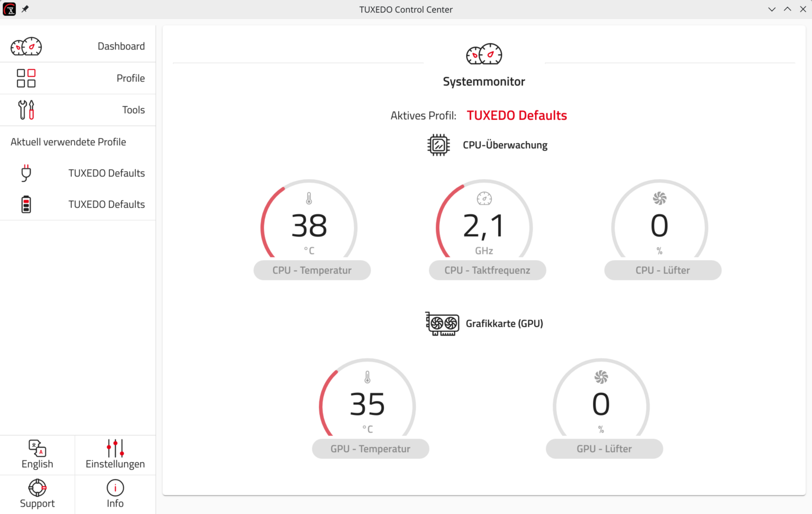Viewport: 812px width, 514px height.
Task: Minimize the TUXEDO Control Center window
Action: [x=772, y=9]
